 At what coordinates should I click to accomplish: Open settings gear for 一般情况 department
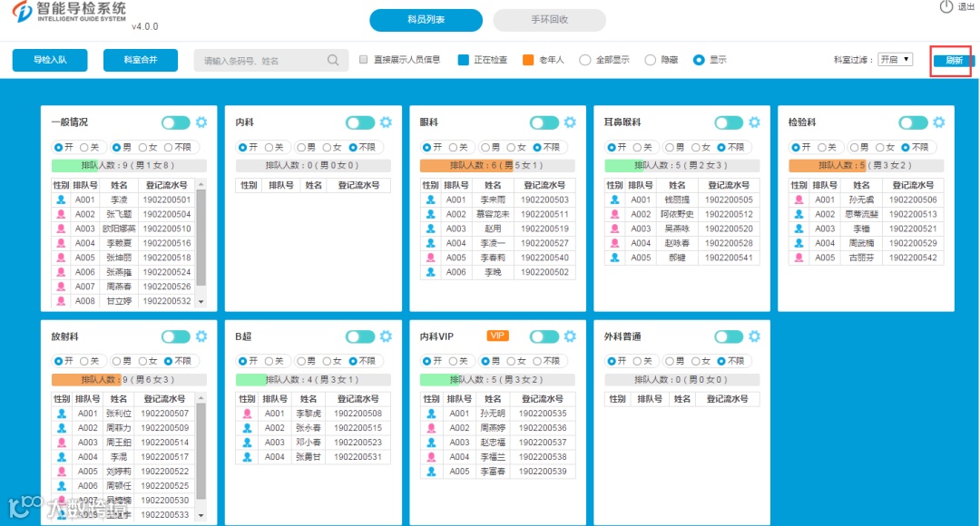click(201, 122)
